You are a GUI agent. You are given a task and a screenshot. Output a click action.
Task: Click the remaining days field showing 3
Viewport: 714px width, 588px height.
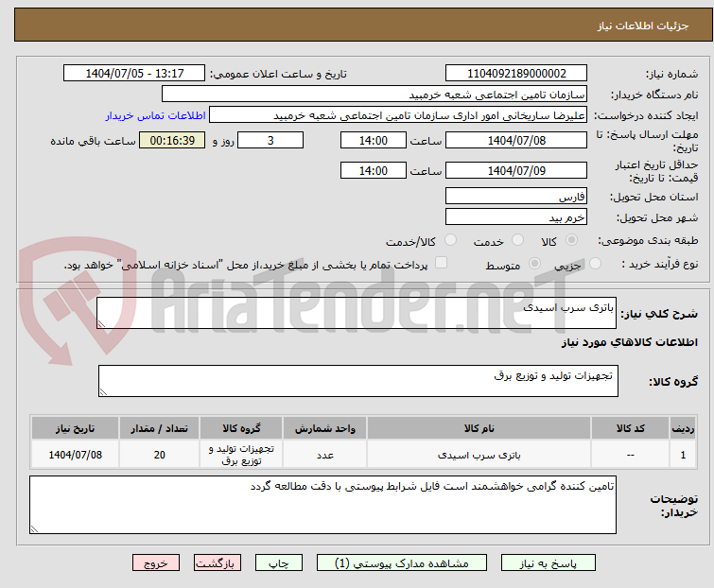pos(270,140)
